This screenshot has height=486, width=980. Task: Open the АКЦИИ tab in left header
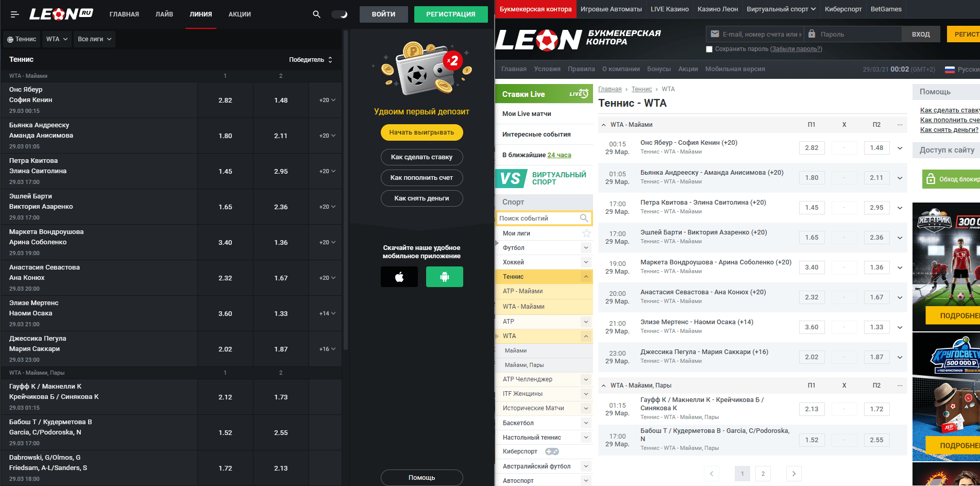tap(240, 14)
